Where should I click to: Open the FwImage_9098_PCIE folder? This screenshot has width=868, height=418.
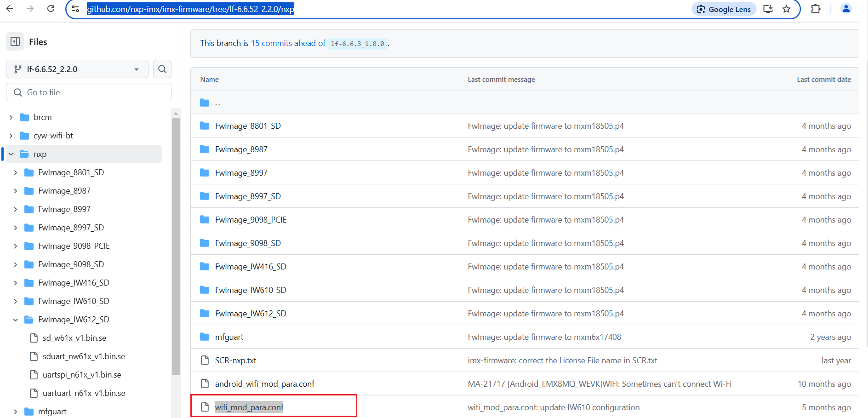point(251,219)
